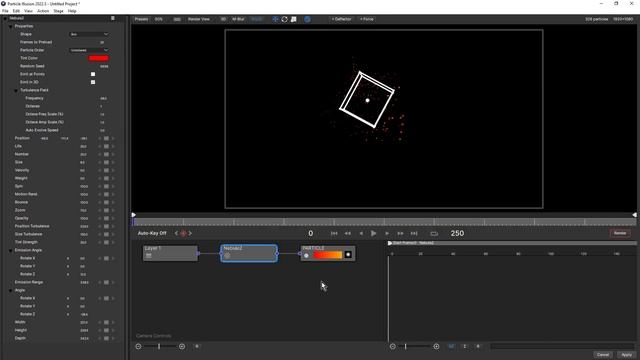
Task: Click the Frames to Preload value field
Action: pos(102,42)
